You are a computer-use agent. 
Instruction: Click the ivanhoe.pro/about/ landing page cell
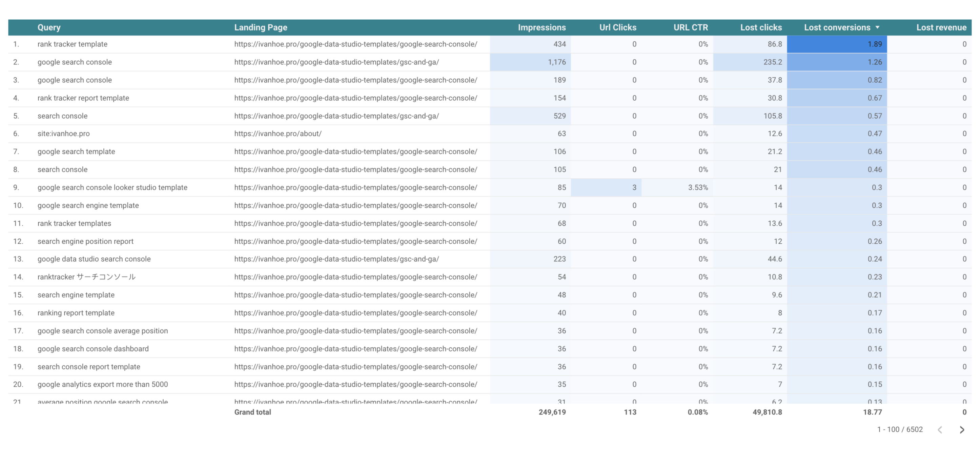(278, 134)
